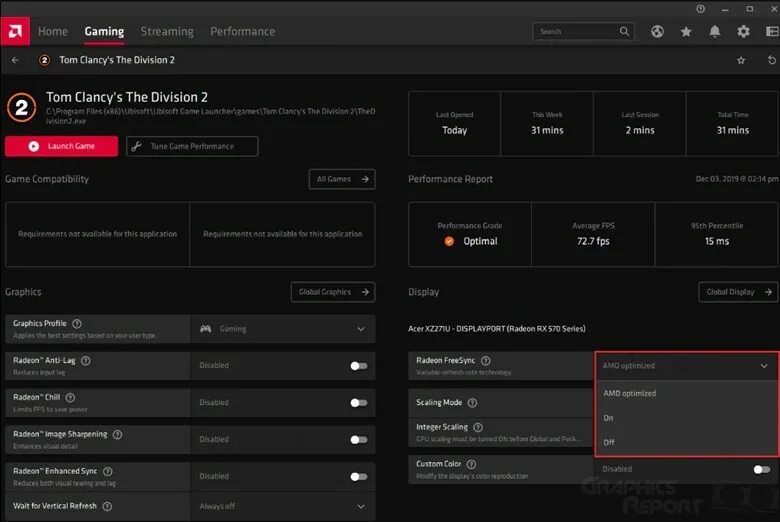Toggle Radeon Chill switch
The width and height of the screenshot is (780, 522).
tap(359, 403)
